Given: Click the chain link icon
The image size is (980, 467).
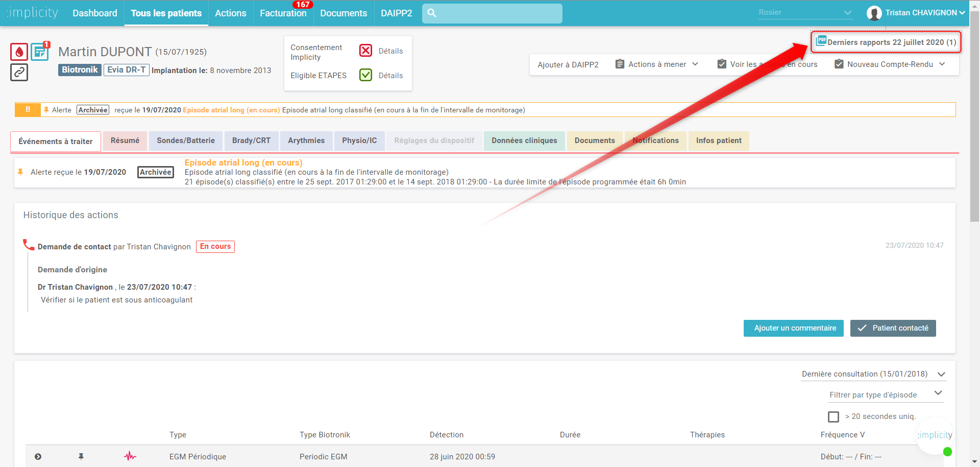Looking at the screenshot, I should (x=19, y=72).
